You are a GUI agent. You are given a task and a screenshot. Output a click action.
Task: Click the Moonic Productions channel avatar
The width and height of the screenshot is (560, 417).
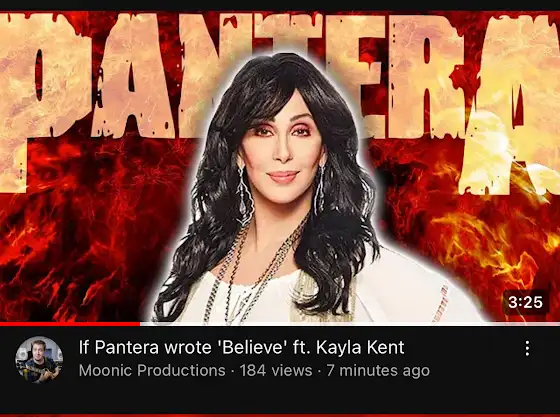pyautogui.click(x=39, y=360)
